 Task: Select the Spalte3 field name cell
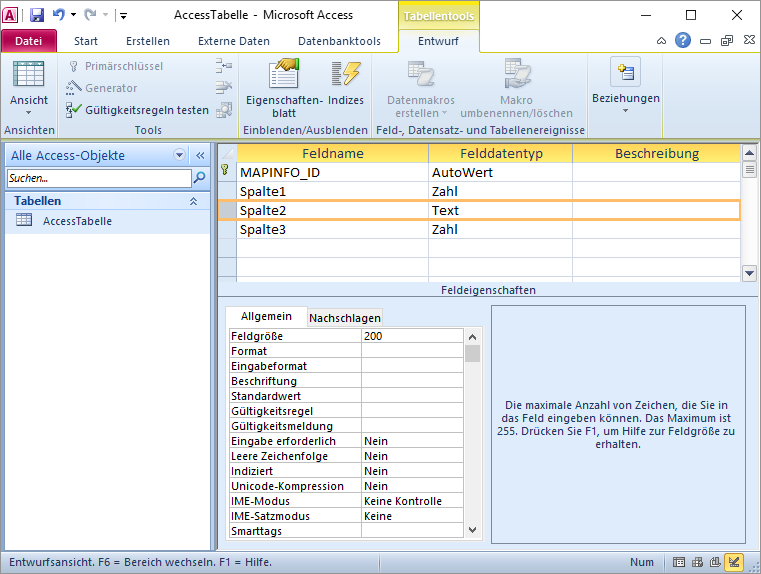tap(332, 229)
